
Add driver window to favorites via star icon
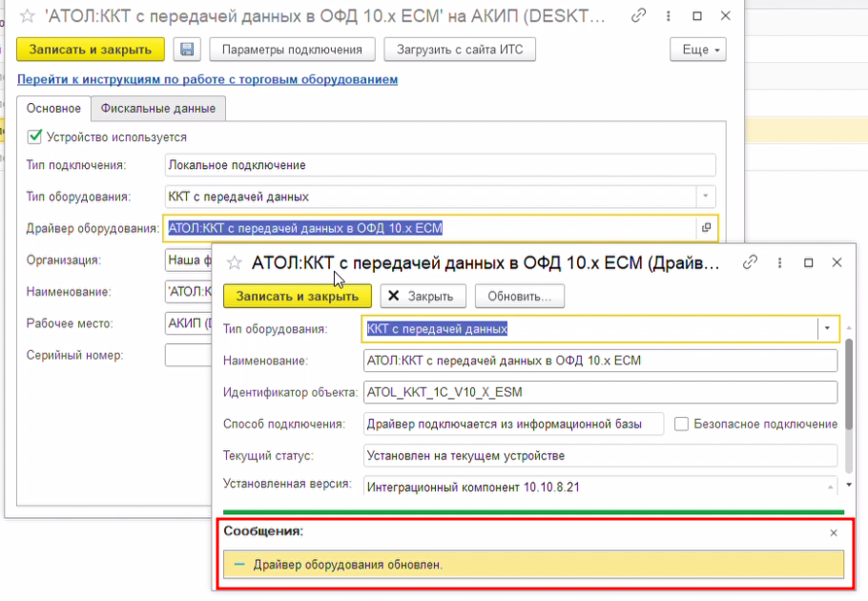[x=234, y=262]
